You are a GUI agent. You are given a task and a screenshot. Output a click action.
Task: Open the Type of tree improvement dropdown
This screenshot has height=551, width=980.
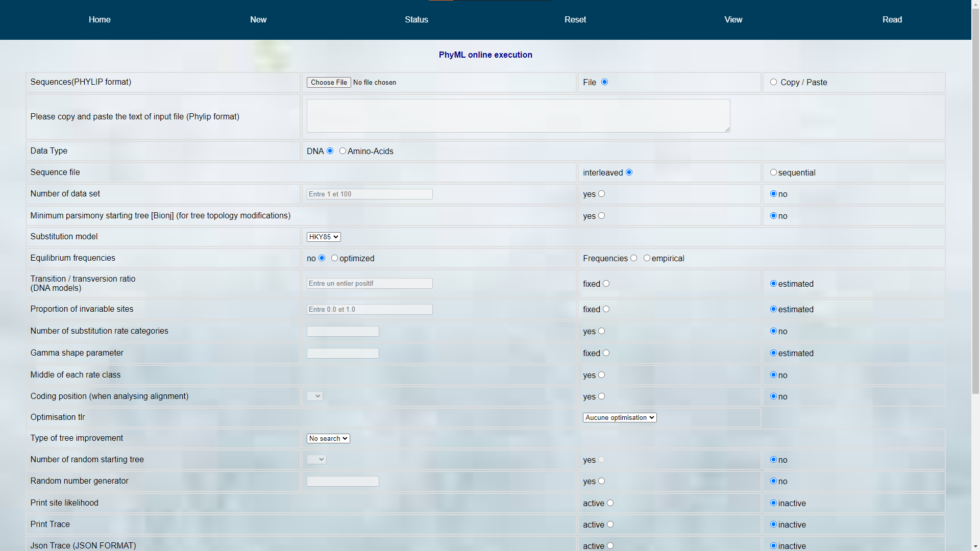[x=328, y=438]
